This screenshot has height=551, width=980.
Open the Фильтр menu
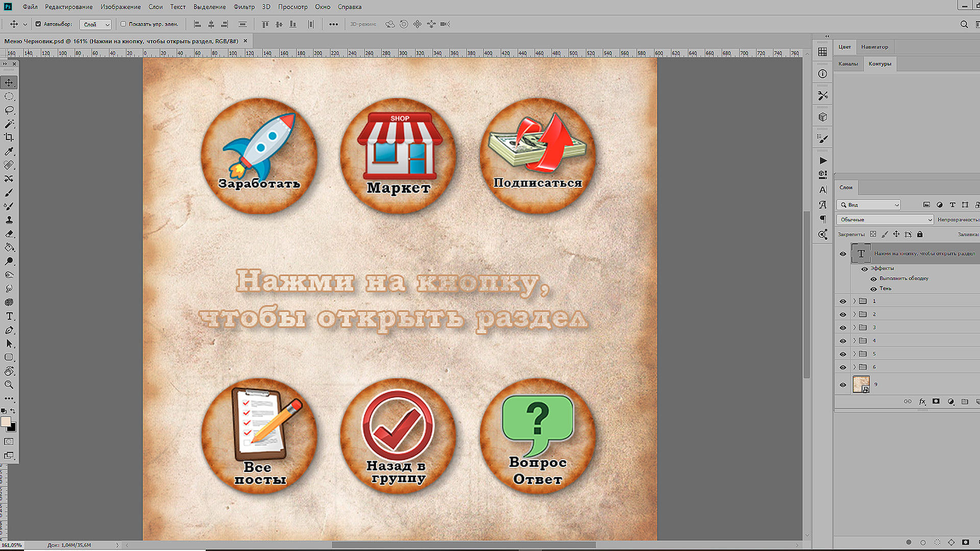pyautogui.click(x=244, y=7)
